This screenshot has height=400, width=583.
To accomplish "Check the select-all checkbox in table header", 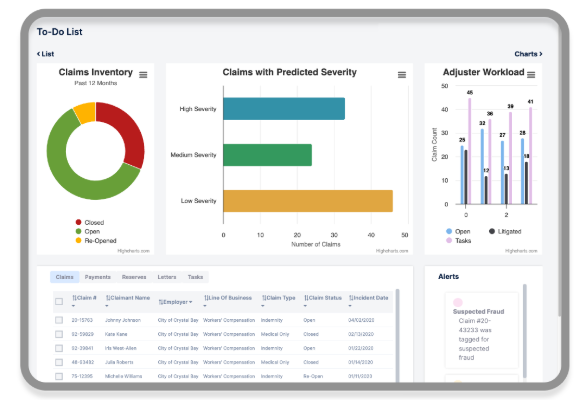I will coord(59,301).
